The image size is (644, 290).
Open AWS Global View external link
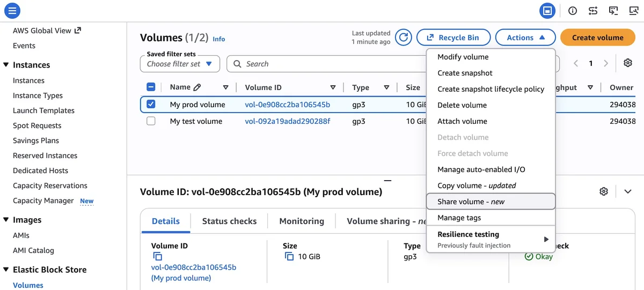[x=47, y=31]
